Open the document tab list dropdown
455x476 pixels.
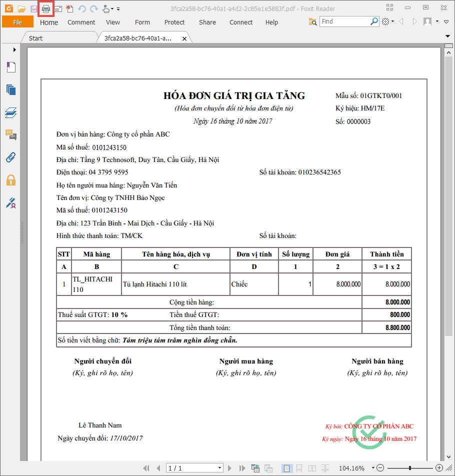pos(447,36)
